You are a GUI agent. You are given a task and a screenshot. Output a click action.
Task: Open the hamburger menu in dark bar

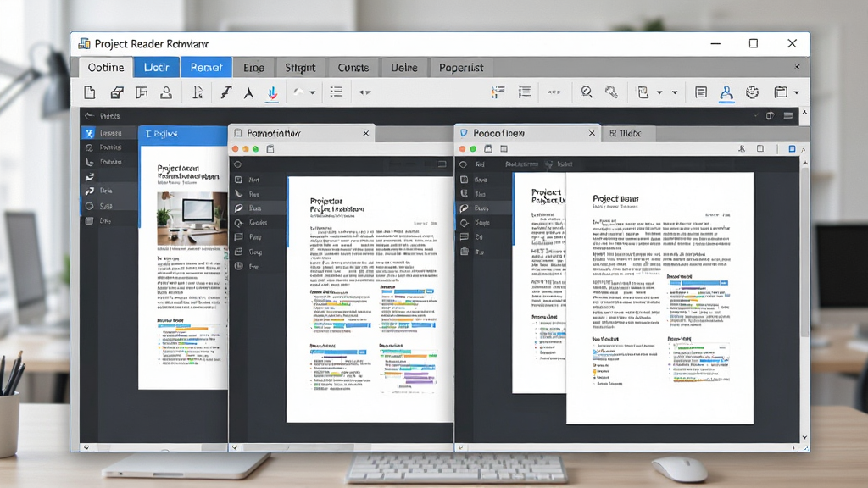pos(787,115)
